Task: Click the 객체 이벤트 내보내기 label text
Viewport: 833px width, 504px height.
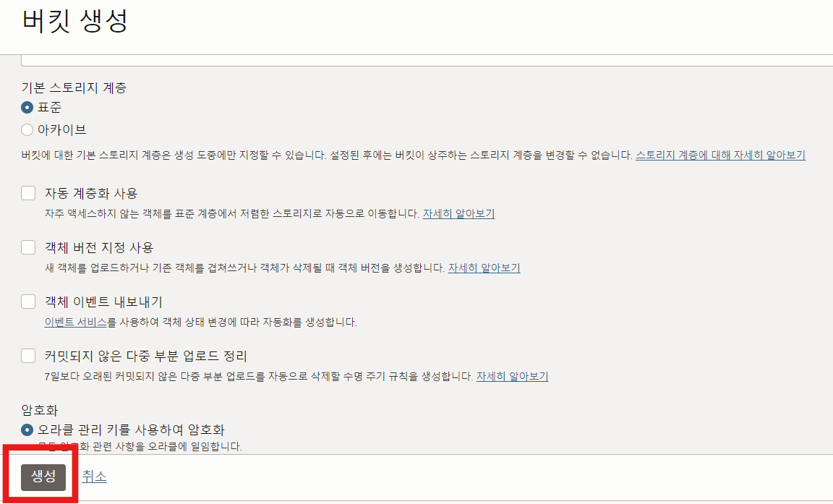Action: click(103, 302)
